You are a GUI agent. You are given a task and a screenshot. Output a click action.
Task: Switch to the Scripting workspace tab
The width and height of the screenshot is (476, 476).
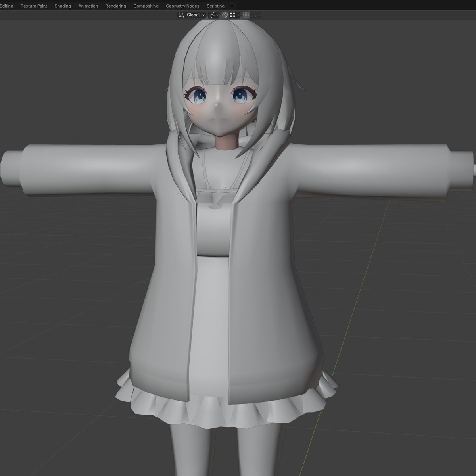[x=215, y=6]
